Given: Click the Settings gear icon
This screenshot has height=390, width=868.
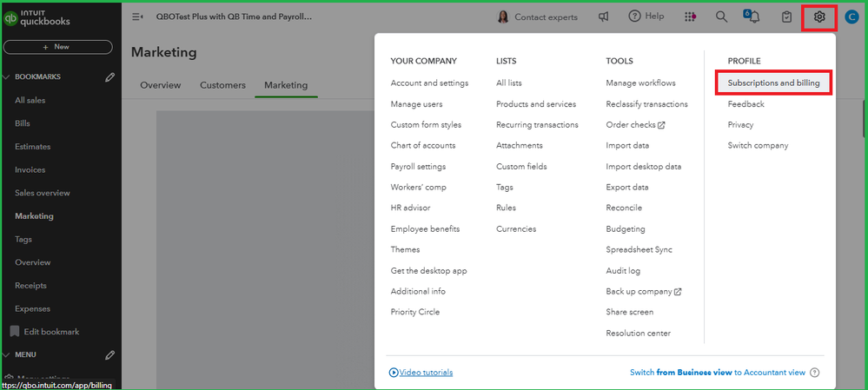Looking at the screenshot, I should click(x=818, y=17).
